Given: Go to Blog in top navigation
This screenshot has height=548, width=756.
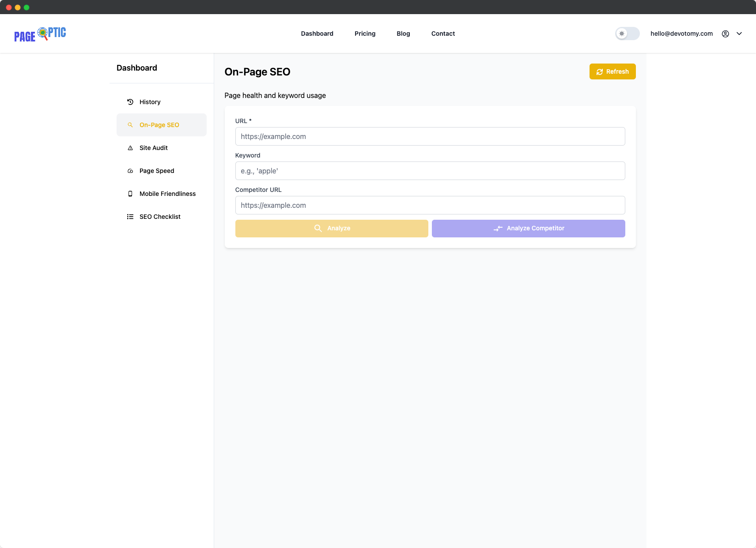Looking at the screenshot, I should pyautogui.click(x=403, y=34).
